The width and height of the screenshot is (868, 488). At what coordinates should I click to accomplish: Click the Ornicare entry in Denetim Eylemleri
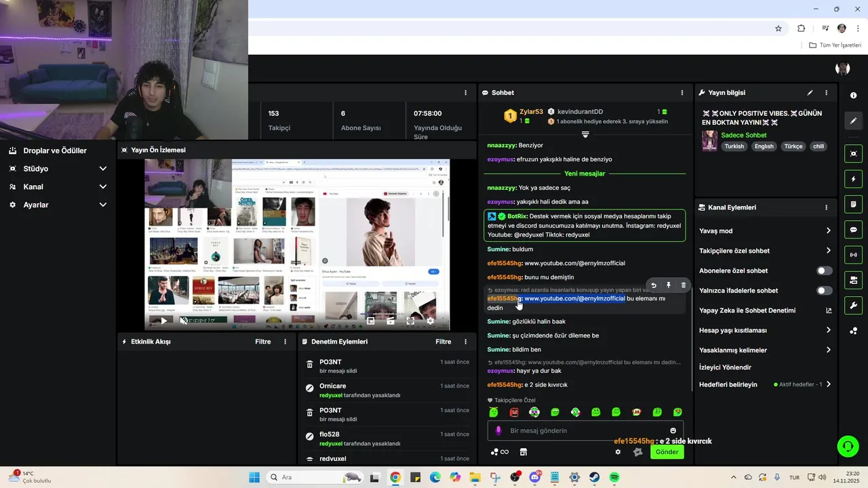tap(388, 390)
